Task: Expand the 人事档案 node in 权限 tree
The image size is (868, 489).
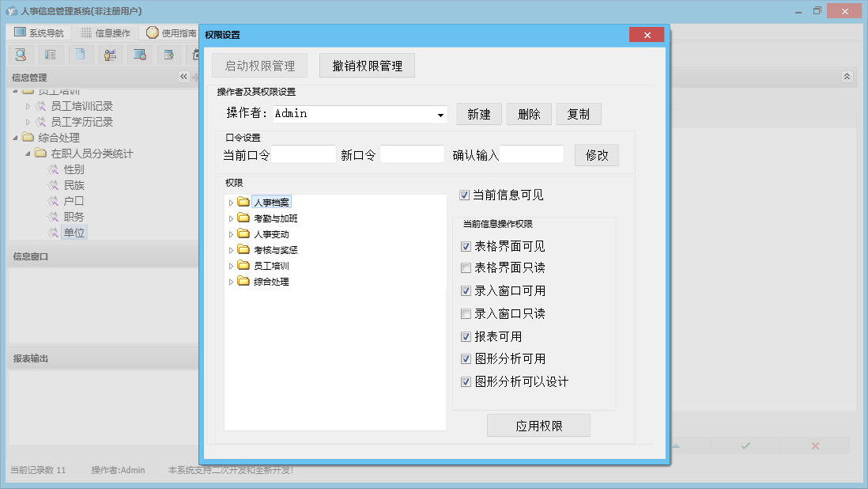Action: point(231,203)
